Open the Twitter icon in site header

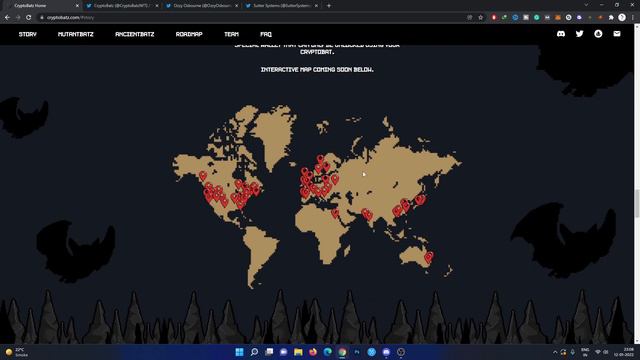click(x=580, y=34)
